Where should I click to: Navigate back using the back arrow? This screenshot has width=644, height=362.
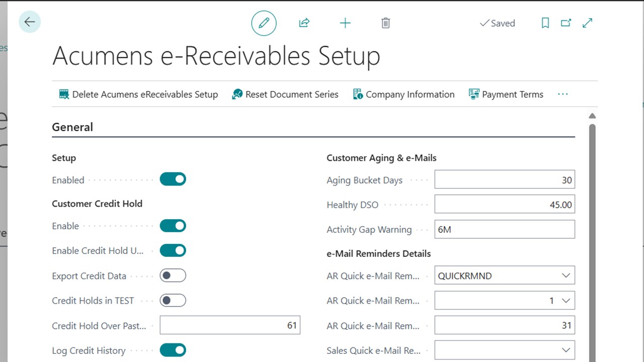30,22
